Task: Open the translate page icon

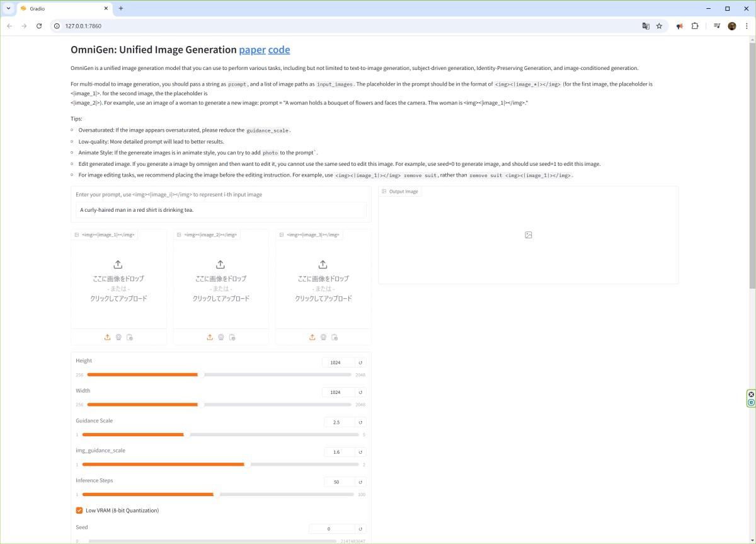Action: point(646,26)
